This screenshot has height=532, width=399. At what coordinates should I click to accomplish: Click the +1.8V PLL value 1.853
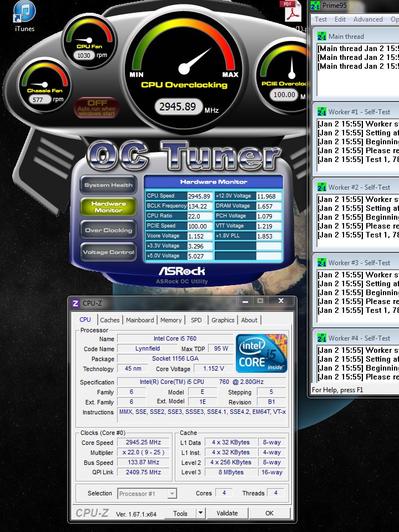pyautogui.click(x=269, y=236)
